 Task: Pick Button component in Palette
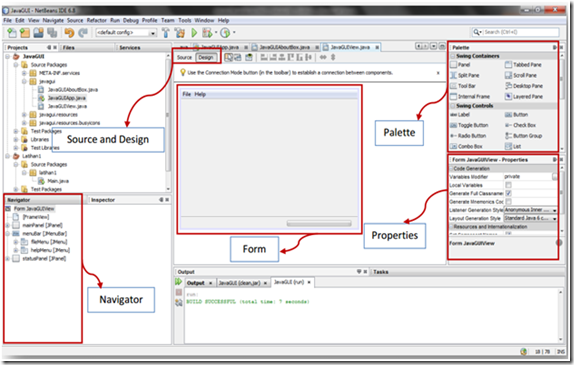click(517, 115)
